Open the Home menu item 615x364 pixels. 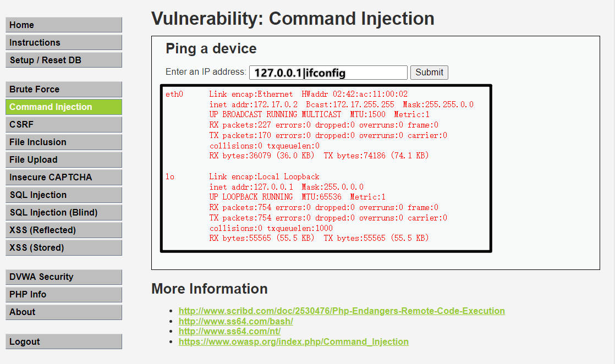coord(64,25)
